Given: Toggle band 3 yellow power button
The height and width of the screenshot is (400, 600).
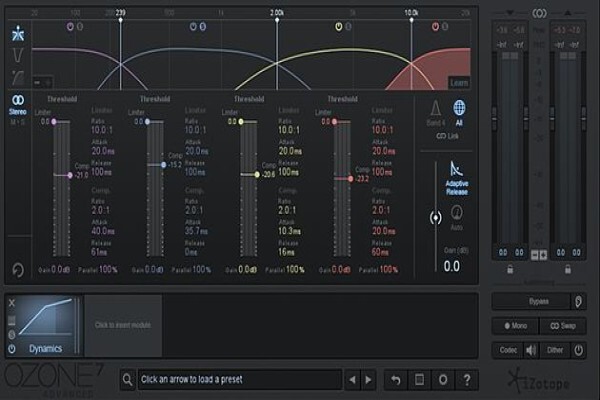Looking at the screenshot, I should pyautogui.click(x=339, y=26).
